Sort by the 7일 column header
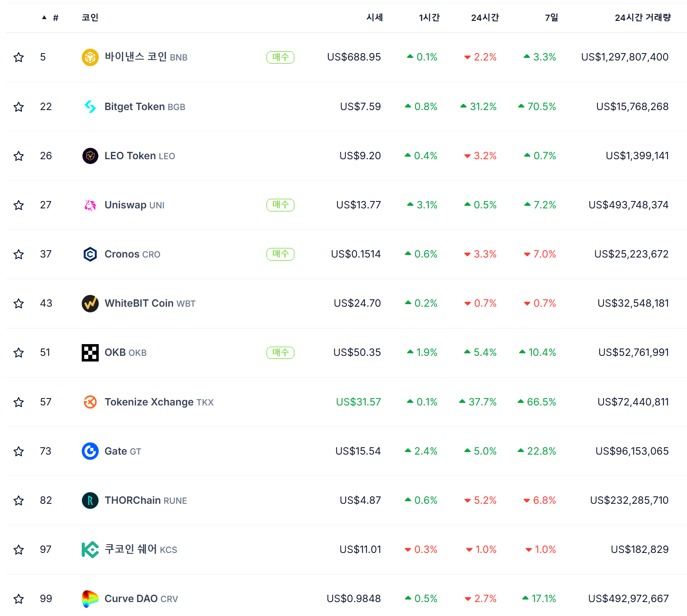The image size is (687, 616). pos(551,17)
